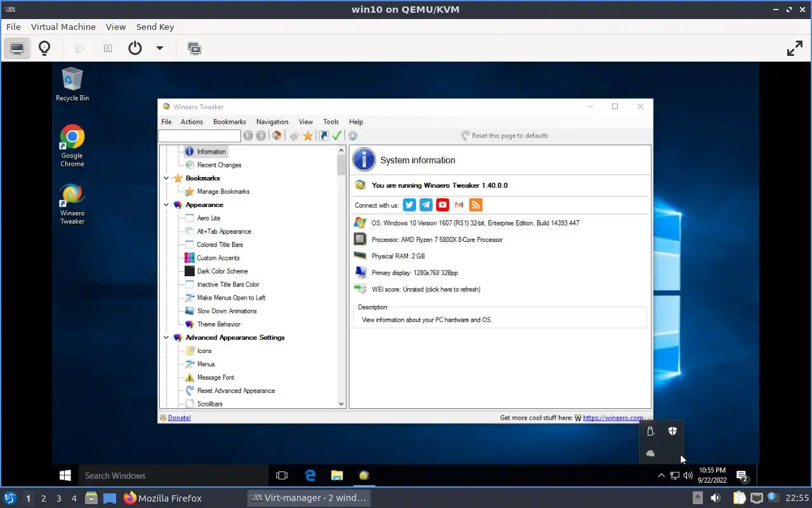
Task: Open the Send Key menu
Action: pos(155,27)
